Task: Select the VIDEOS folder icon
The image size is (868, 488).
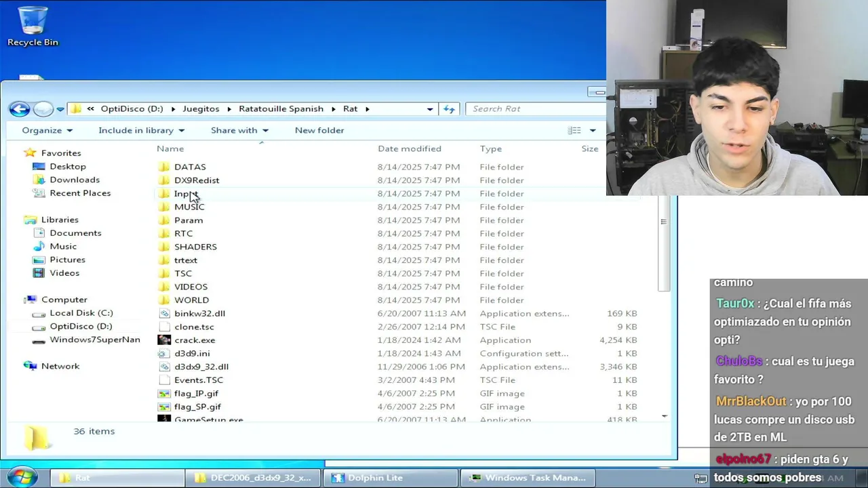Action: 164,287
